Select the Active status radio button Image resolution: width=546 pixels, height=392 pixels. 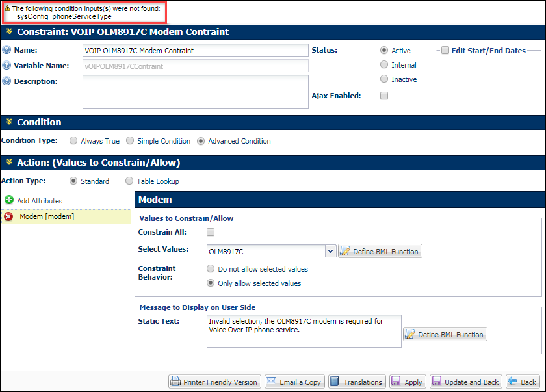384,51
